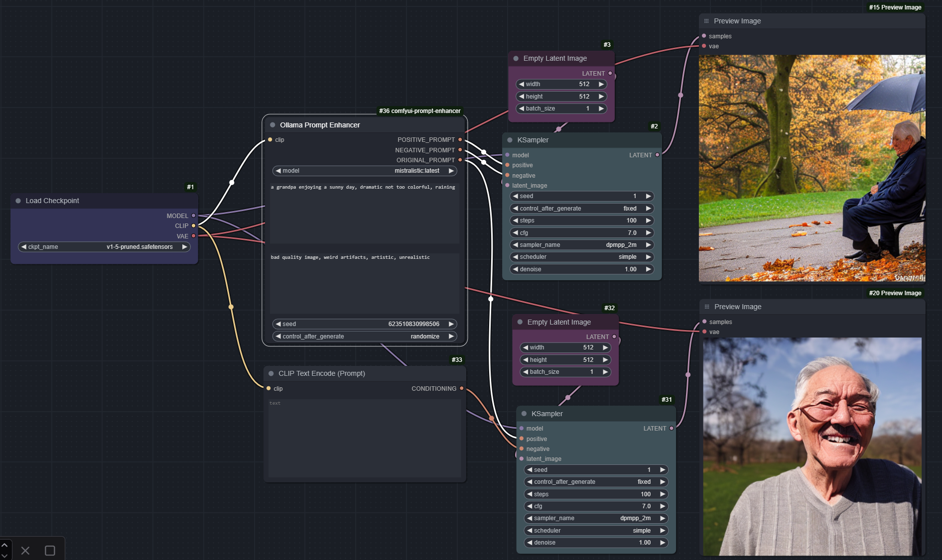
Task: Decrement steps with left arrow in KSampler #2
Action: (x=516, y=221)
